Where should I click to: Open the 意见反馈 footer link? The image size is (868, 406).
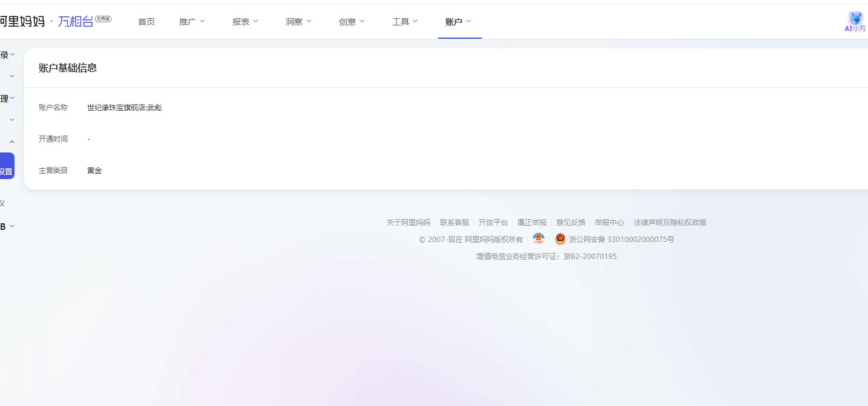pos(571,223)
